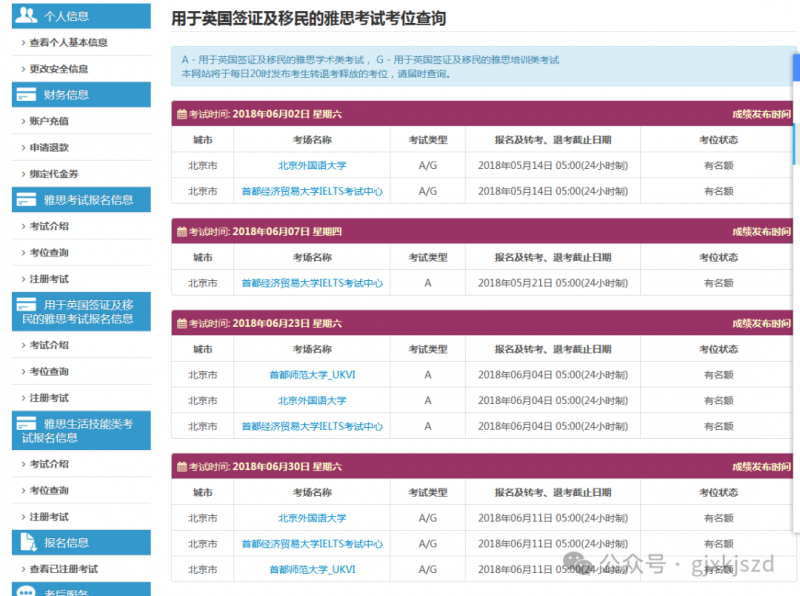Open 首都师范大学_UKVI link for June 23

[x=312, y=375]
